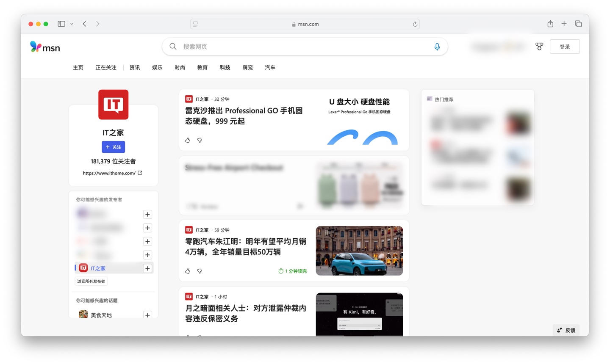Screen dimensions: 610x364
Task: Open the external link icon next to ithome.com
Action: pyautogui.click(x=141, y=173)
